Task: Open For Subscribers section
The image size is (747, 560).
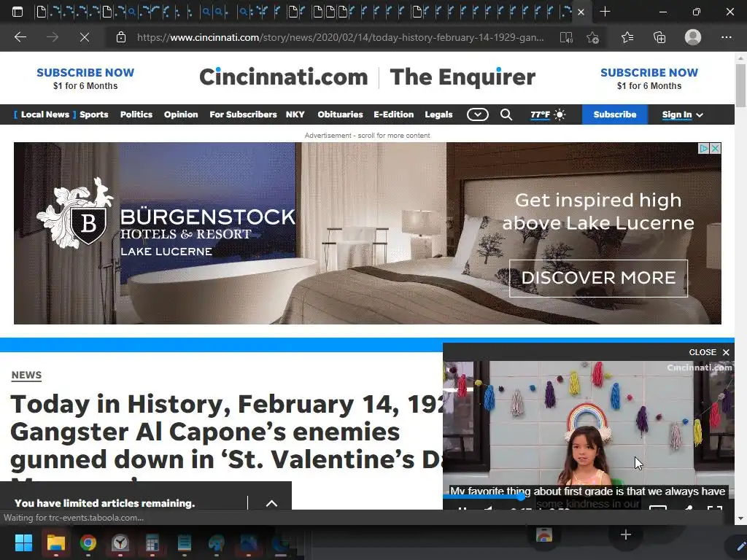Action: point(243,114)
